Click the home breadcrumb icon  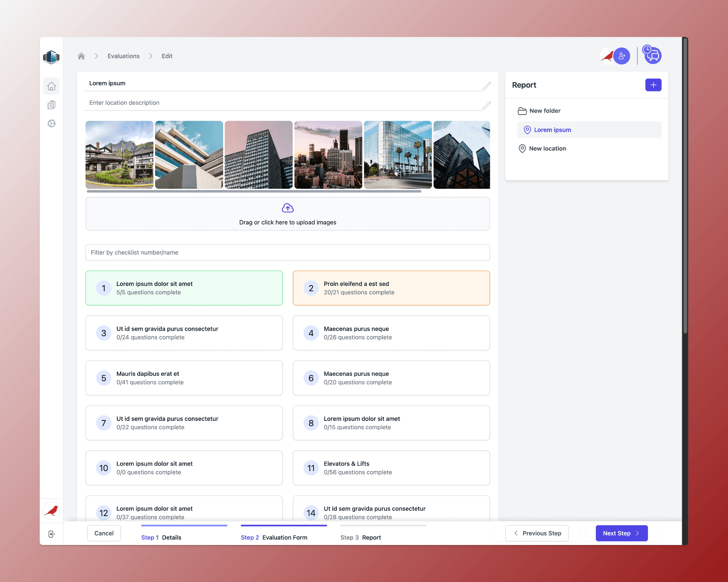click(x=81, y=56)
